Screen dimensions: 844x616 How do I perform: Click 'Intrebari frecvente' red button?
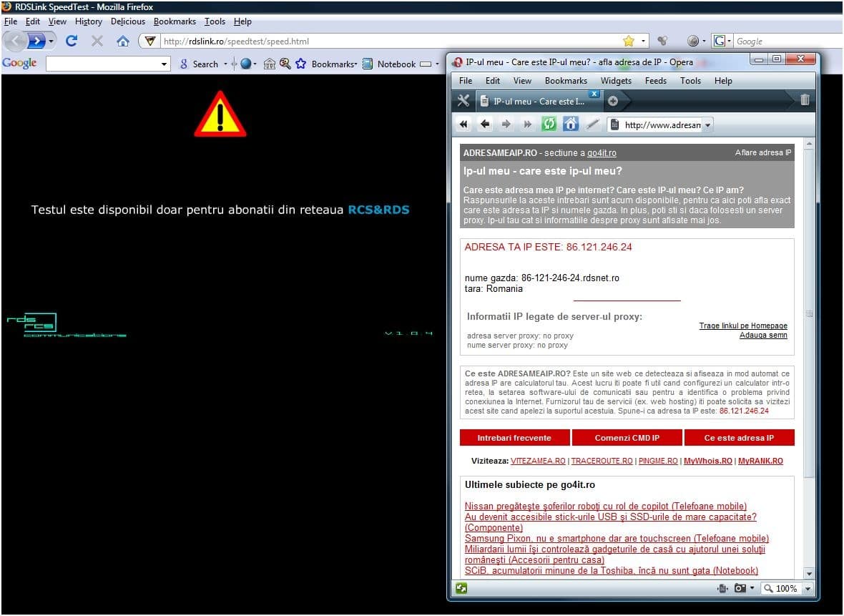point(514,438)
